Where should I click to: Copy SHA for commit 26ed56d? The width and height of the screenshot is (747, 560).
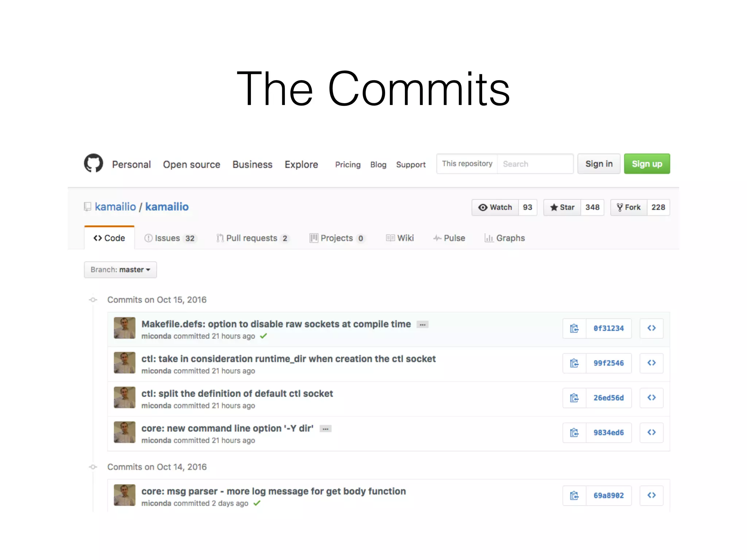click(574, 398)
